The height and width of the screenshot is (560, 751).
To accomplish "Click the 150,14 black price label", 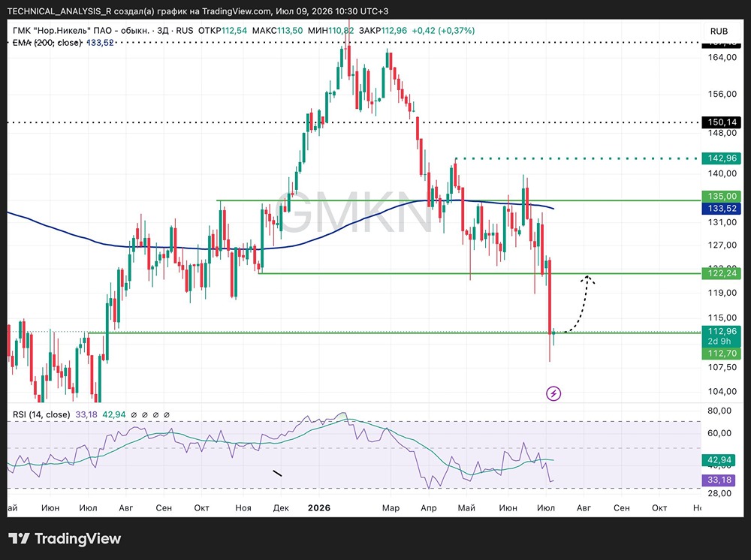I will [721, 122].
